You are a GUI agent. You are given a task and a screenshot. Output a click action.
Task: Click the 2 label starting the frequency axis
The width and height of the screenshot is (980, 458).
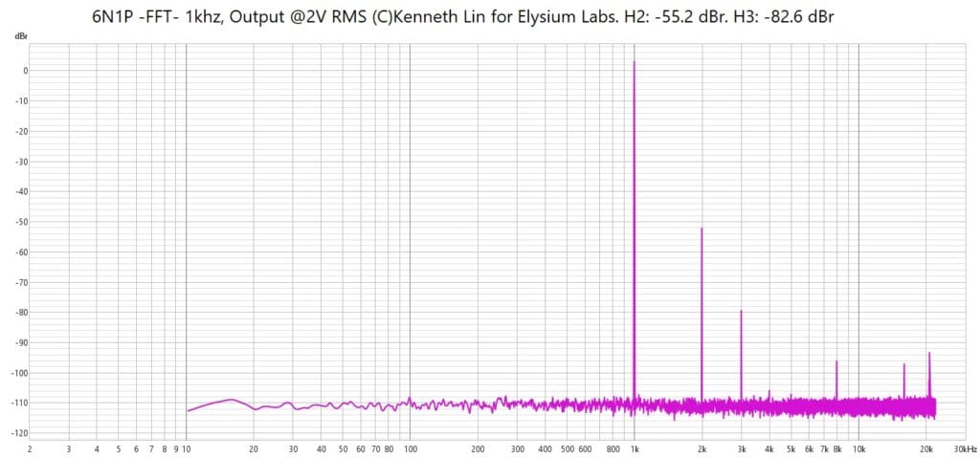[x=30, y=449]
